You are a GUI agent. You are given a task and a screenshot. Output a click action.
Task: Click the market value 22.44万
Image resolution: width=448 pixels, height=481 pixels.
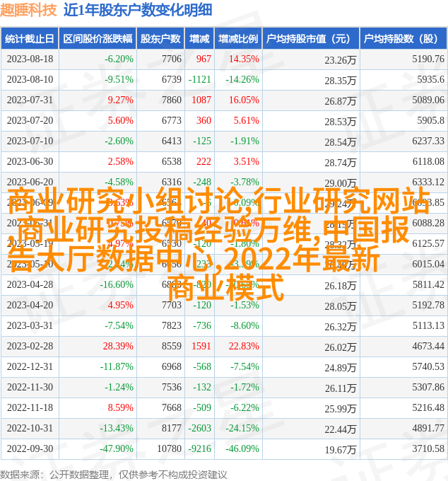click(x=341, y=430)
